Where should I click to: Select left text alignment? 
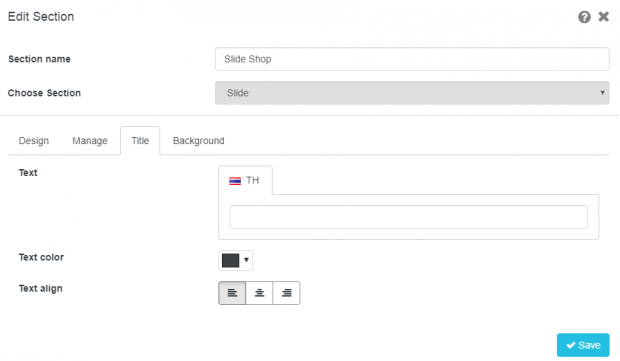point(232,293)
